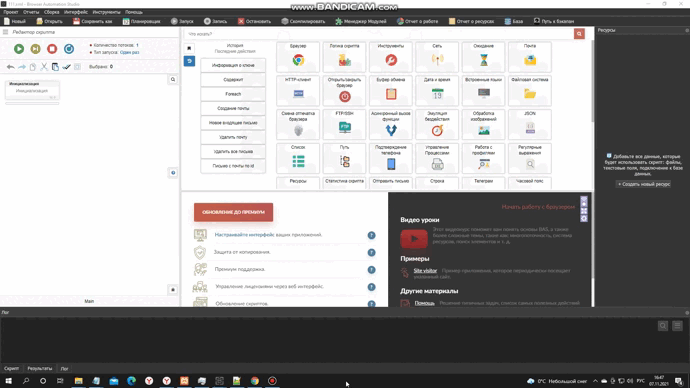This screenshot has height=388, width=690.
Task: Click the yellow step-next script button
Action: coord(36,49)
